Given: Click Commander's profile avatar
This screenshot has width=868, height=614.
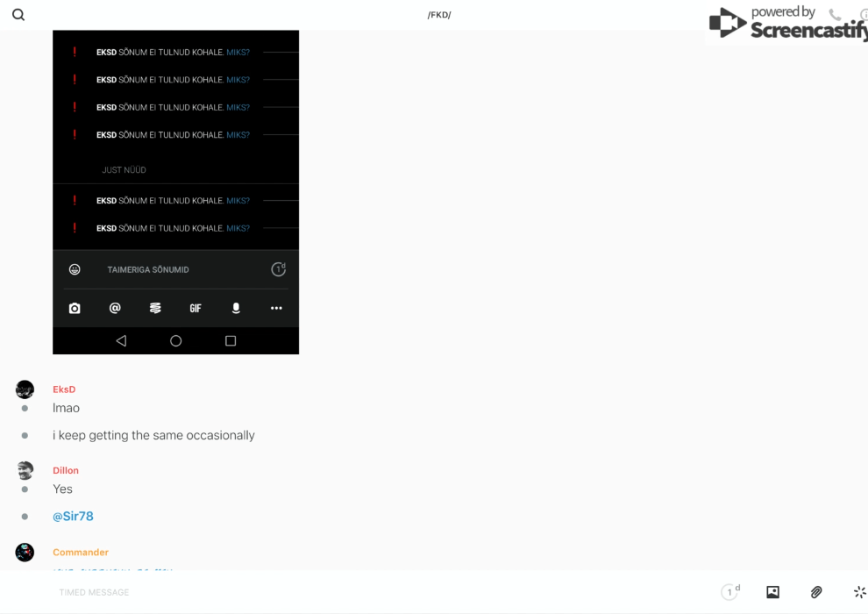Looking at the screenshot, I should pyautogui.click(x=25, y=553).
